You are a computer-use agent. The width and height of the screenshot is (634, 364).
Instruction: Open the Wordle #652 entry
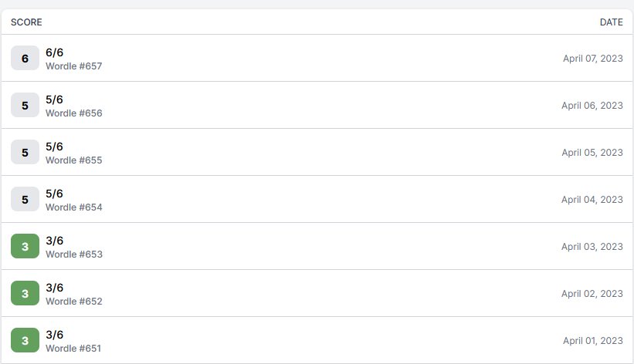click(x=317, y=293)
